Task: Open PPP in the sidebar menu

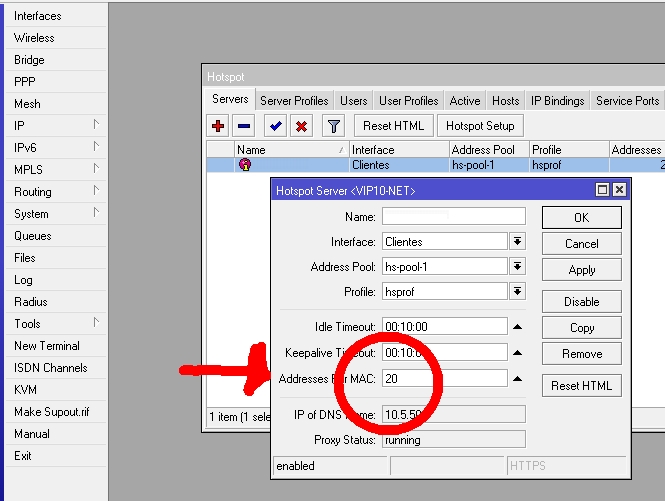Action: pyautogui.click(x=56, y=82)
